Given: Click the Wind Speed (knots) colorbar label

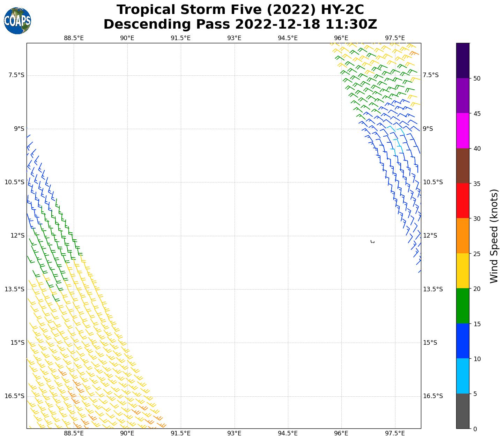Looking at the screenshot, I should click(x=494, y=236).
